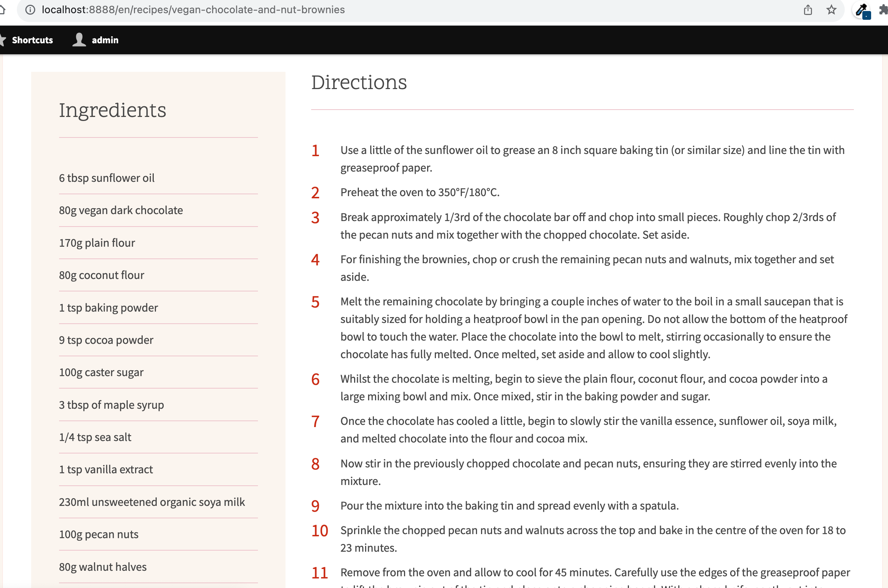Open site information via the info icon
The image size is (888, 588).
[30, 10]
